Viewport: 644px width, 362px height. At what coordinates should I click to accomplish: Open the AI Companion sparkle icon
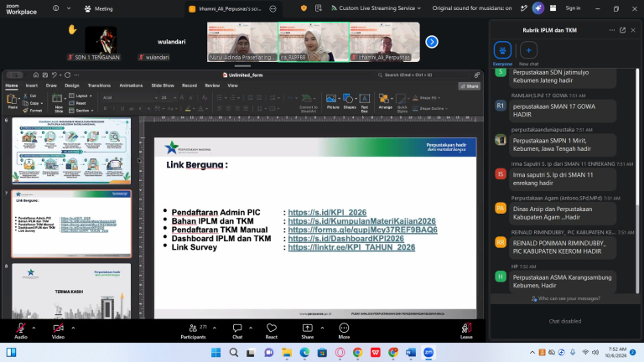(x=538, y=8)
